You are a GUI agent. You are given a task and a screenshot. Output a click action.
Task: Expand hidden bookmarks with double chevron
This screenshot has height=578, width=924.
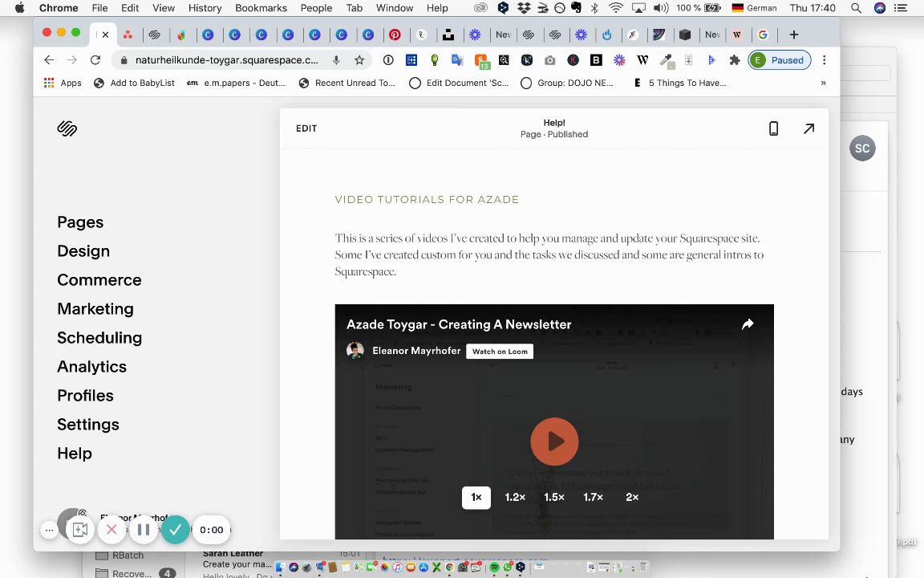[823, 83]
